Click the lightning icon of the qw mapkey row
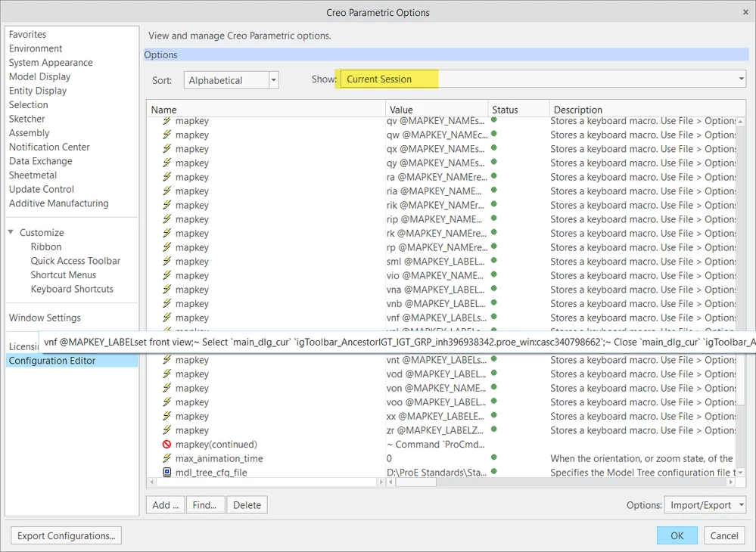 click(x=166, y=135)
